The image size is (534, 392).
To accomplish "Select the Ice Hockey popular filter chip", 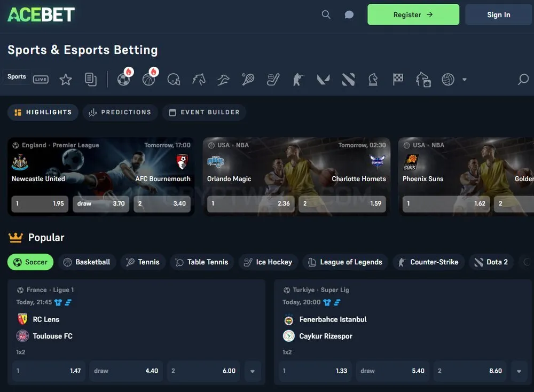I will tap(268, 262).
